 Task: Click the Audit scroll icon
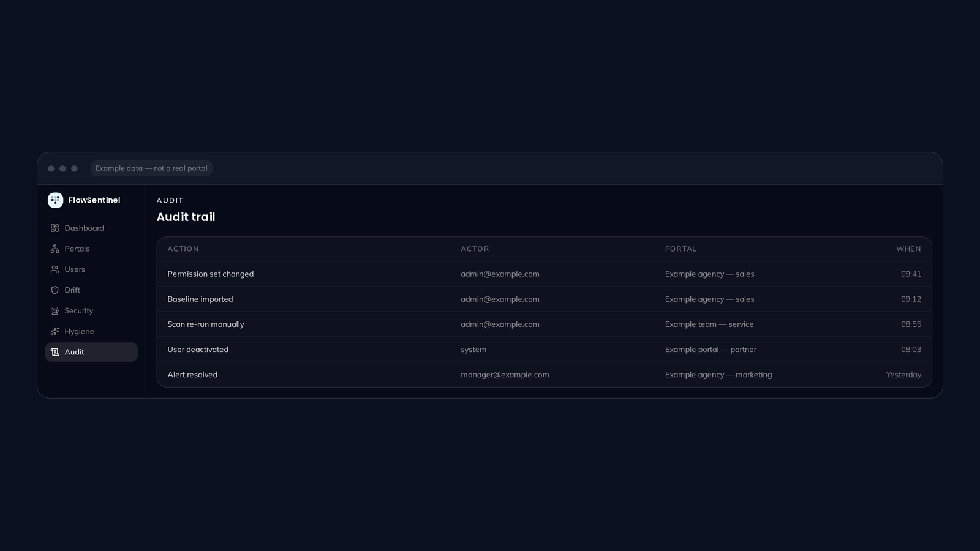55,352
